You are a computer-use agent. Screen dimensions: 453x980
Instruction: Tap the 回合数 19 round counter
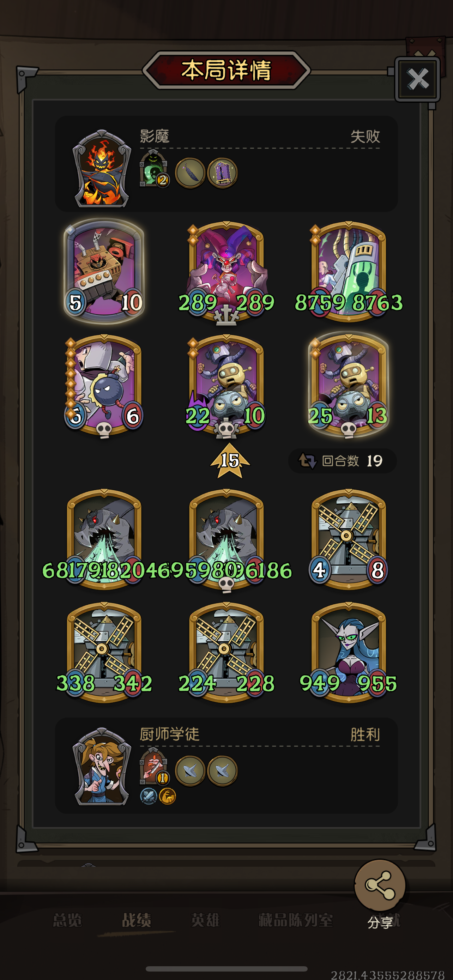342,461
